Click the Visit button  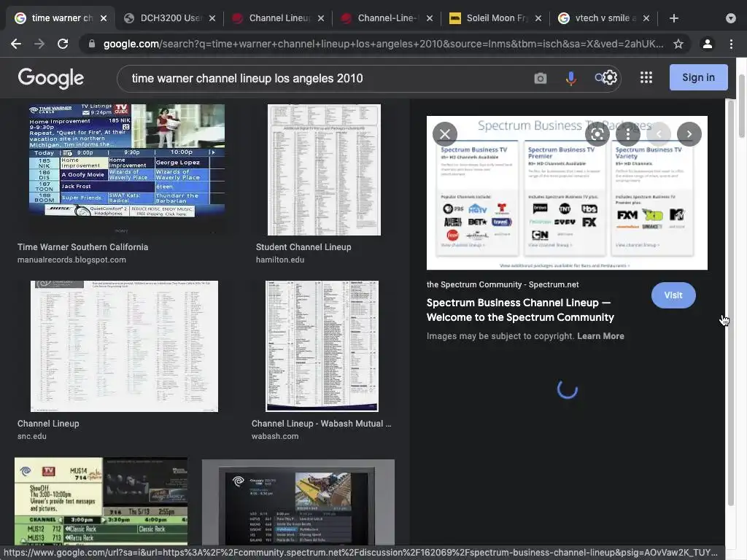[673, 295]
